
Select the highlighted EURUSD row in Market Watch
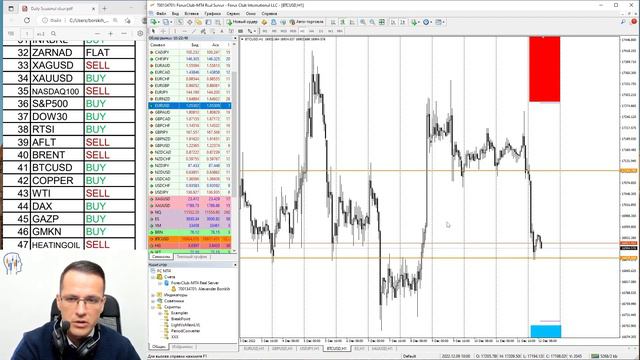(x=190, y=106)
